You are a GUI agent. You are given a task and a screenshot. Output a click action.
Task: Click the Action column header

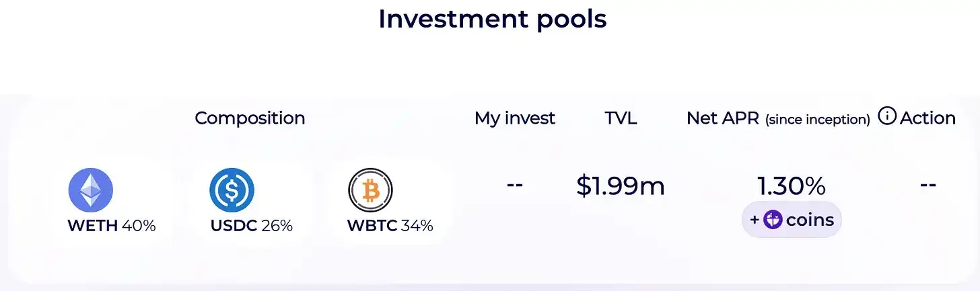coord(928,118)
